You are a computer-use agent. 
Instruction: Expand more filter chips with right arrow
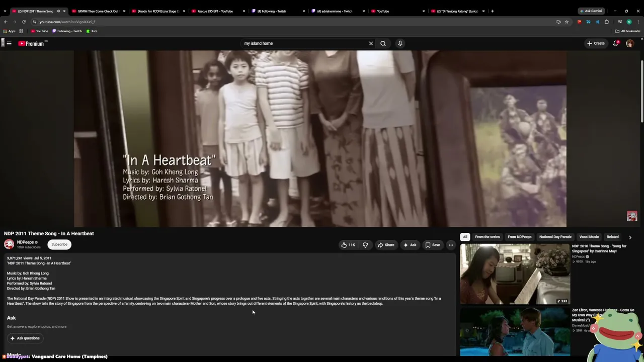(630, 237)
